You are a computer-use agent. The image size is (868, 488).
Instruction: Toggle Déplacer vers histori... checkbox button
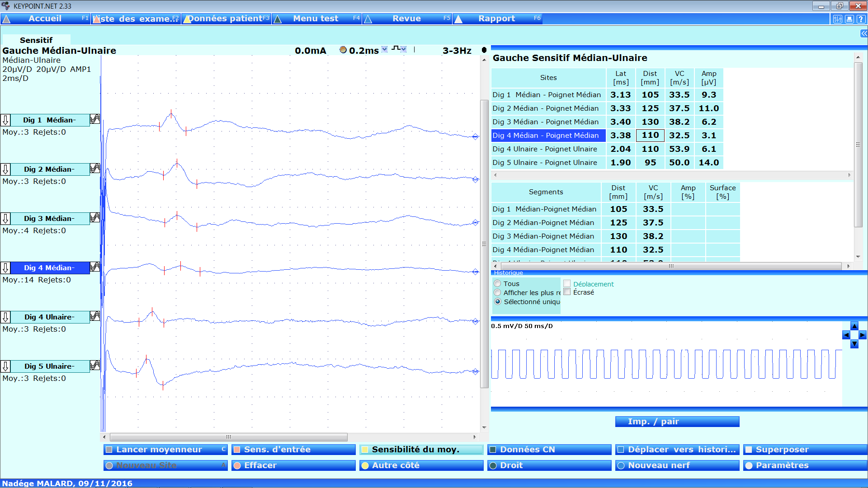[x=677, y=450]
